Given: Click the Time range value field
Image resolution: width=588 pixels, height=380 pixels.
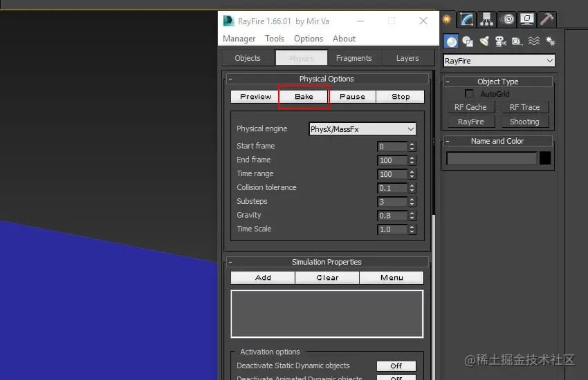Looking at the screenshot, I should point(392,174).
